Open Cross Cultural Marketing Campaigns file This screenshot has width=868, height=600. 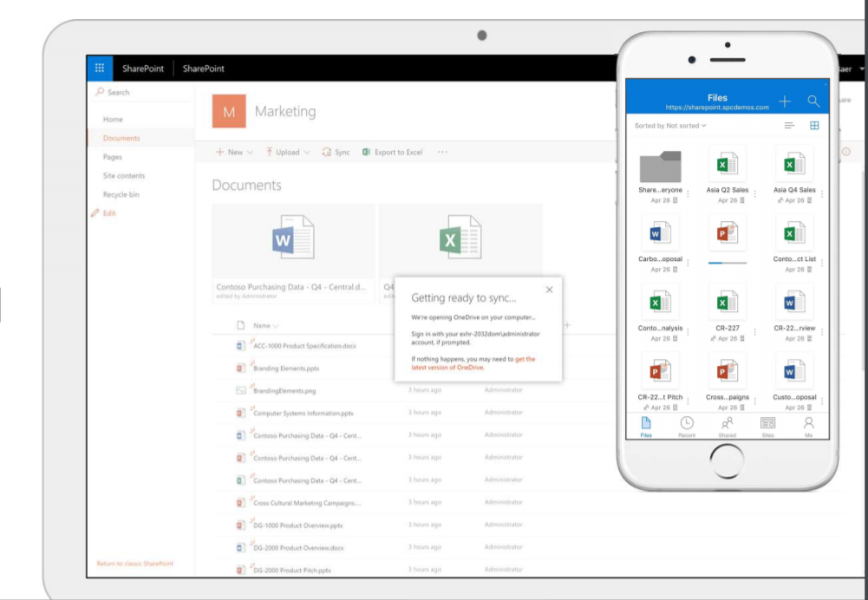(307, 503)
